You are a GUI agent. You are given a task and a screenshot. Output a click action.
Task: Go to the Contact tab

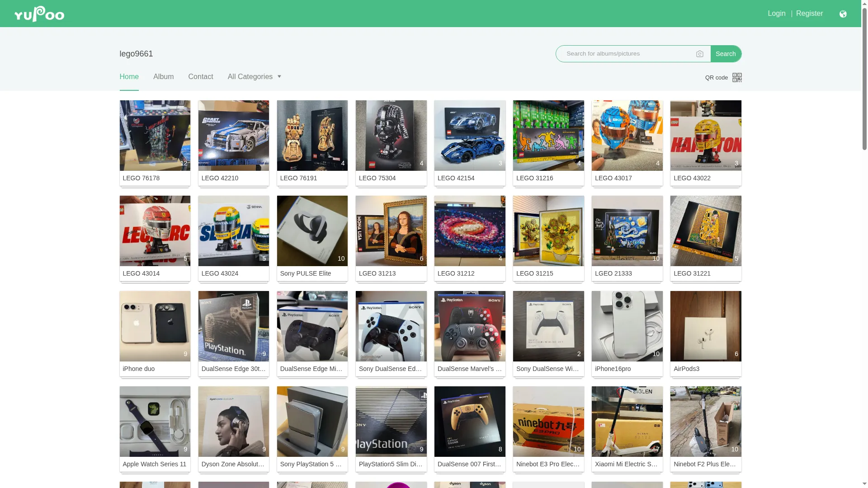200,77
